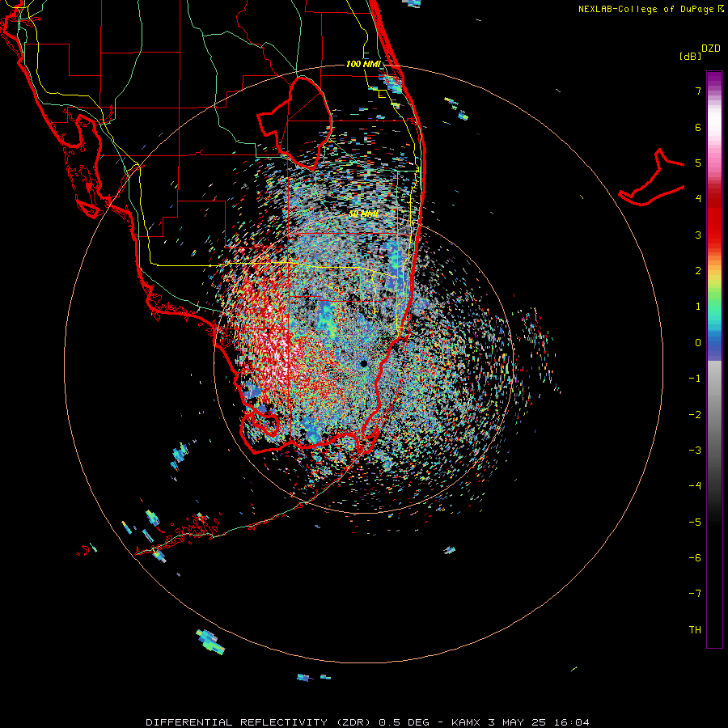Click the 6 value on the color scale
This screenshot has width=728, height=728.
coord(698,127)
